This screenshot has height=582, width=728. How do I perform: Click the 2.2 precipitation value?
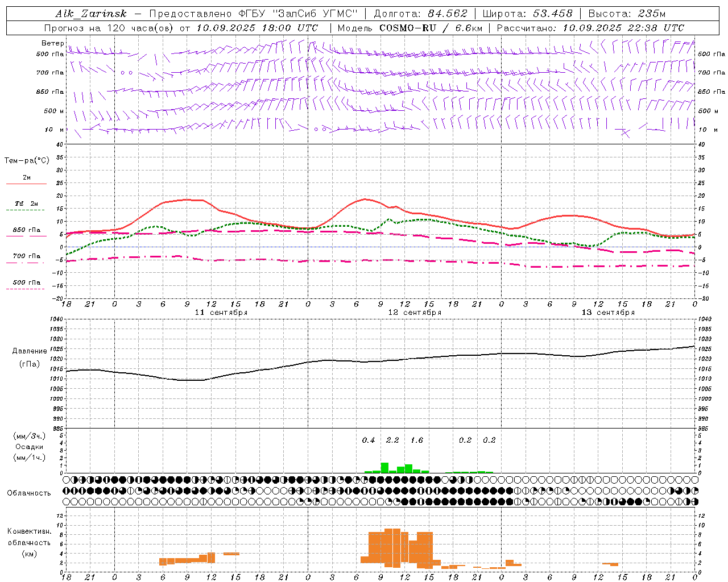pos(392,440)
